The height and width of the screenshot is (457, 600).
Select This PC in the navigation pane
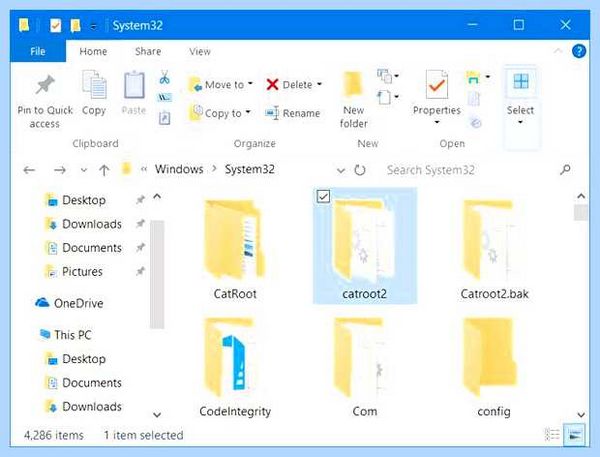[65, 335]
